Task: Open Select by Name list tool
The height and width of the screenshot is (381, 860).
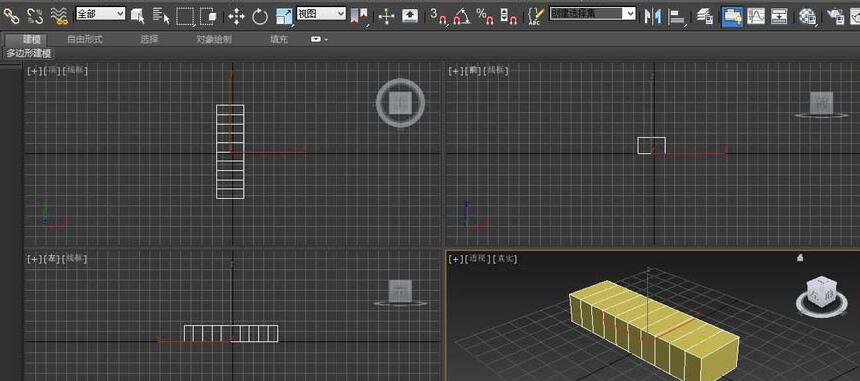Action: tap(161, 16)
